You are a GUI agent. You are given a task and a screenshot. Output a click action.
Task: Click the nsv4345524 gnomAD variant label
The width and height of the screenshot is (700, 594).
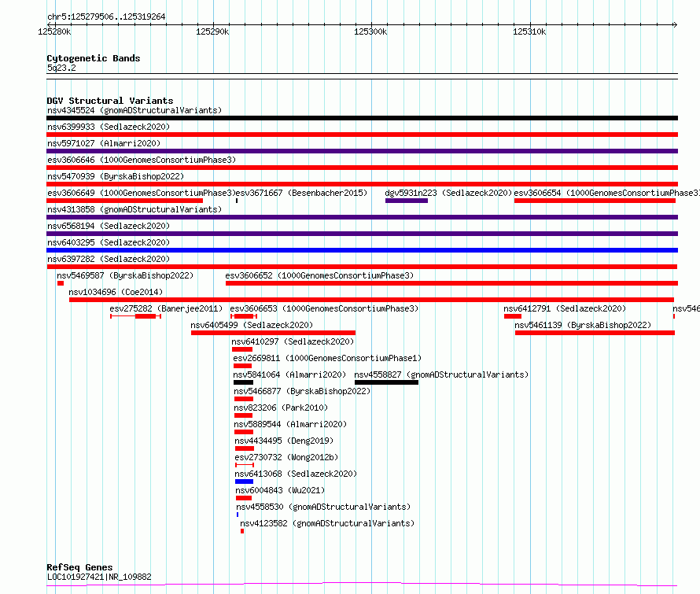tap(134, 110)
